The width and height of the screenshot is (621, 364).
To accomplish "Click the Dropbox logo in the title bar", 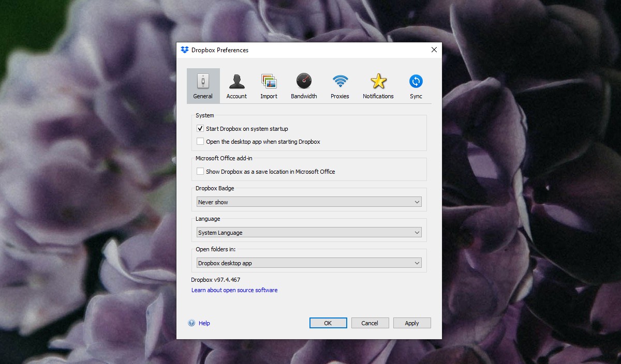I will tap(185, 50).
